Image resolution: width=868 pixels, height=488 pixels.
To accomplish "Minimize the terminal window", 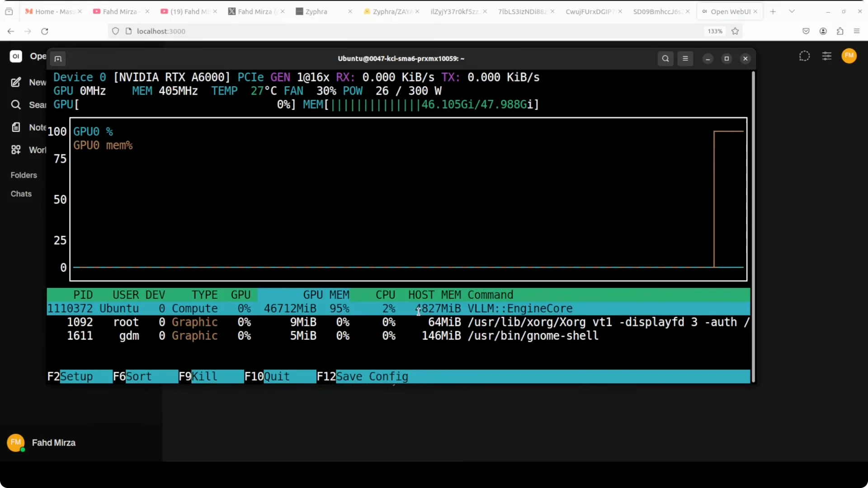I will pyautogui.click(x=708, y=59).
